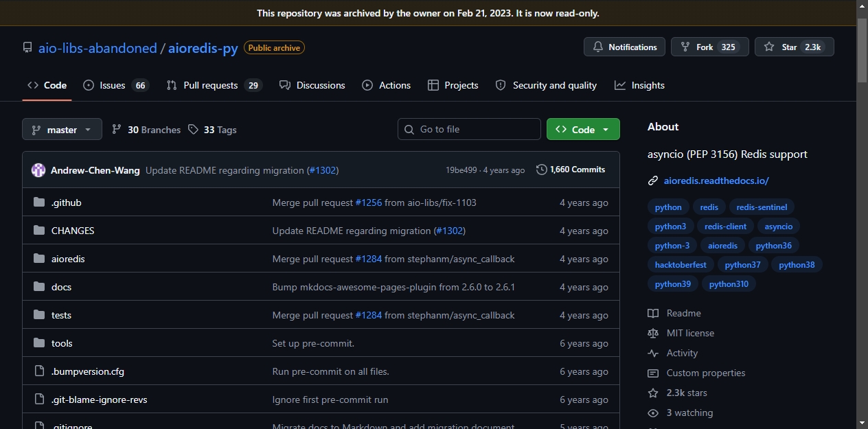Viewport: 868px width, 429px height.
Task: Click the aioredis folder icon
Action: [x=38, y=259]
